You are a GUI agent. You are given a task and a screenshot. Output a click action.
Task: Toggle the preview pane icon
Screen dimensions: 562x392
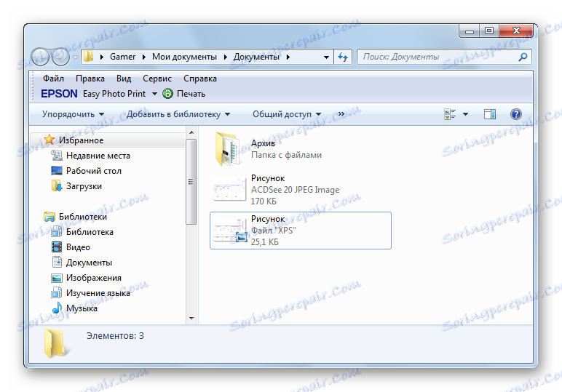pos(490,114)
